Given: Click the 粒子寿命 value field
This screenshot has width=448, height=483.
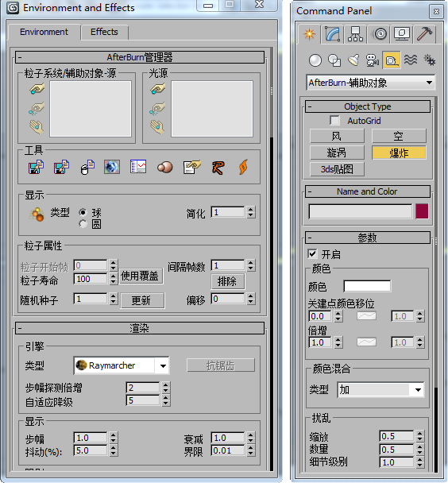Looking at the screenshot, I should 91,279.
